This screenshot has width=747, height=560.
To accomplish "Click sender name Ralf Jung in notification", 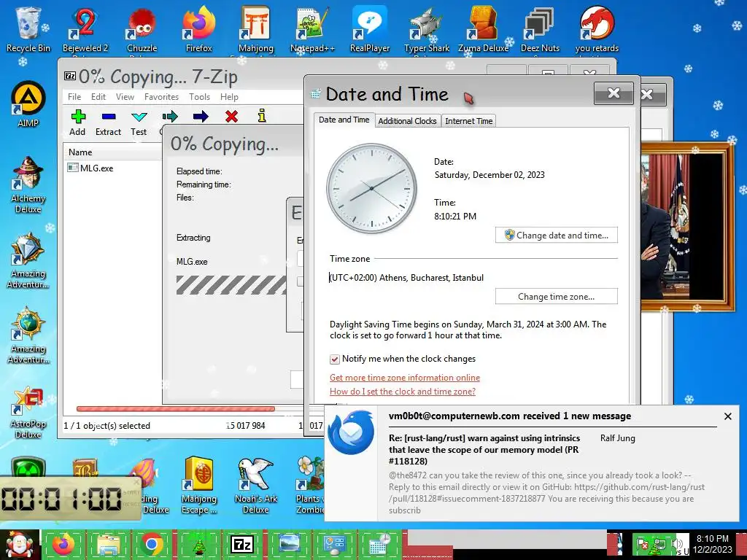I will 617,438.
